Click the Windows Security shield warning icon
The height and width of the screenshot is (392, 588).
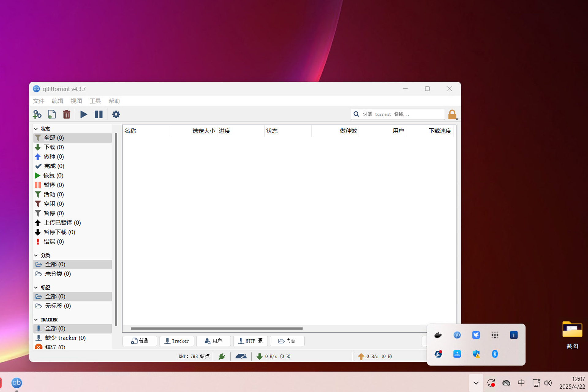(476, 354)
